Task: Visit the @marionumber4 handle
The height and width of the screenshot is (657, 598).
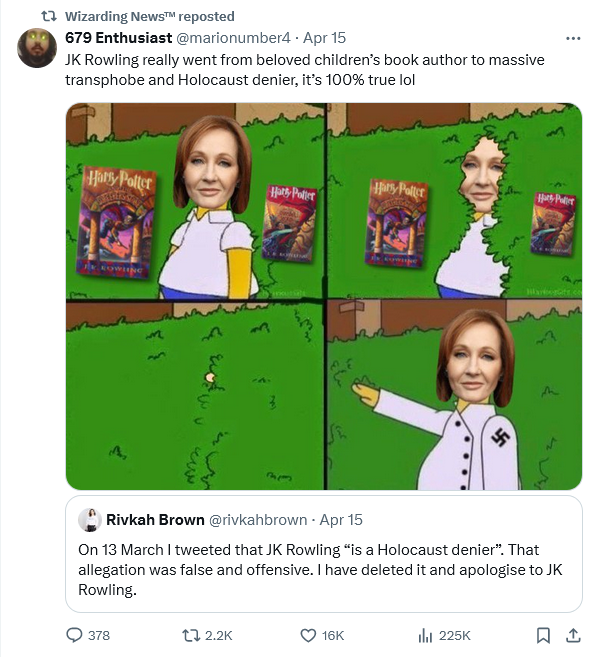Action: point(233,38)
